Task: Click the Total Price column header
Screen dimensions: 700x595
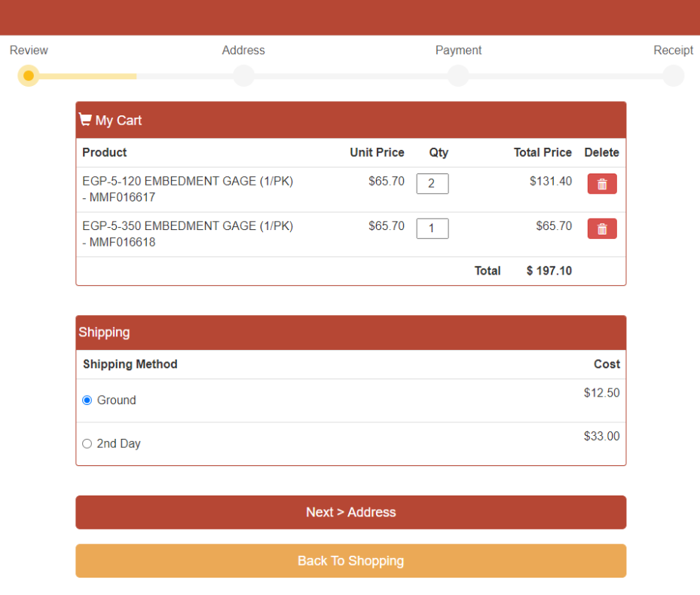Action: (543, 152)
